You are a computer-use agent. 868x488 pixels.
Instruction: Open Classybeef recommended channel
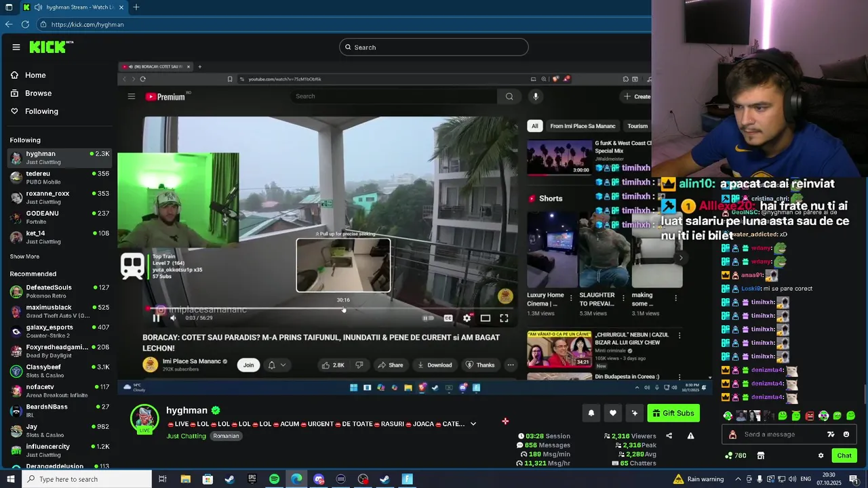(x=60, y=371)
